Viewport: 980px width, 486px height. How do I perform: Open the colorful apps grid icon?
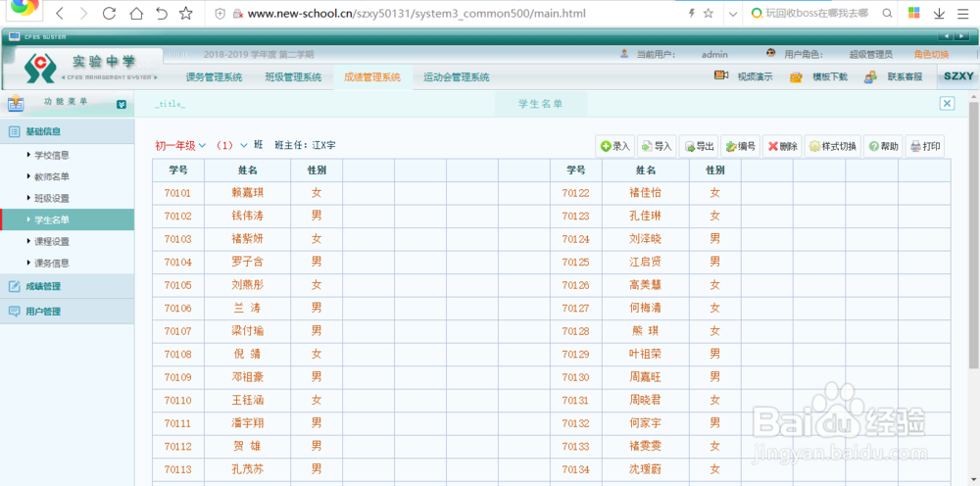pyautogui.click(x=913, y=13)
